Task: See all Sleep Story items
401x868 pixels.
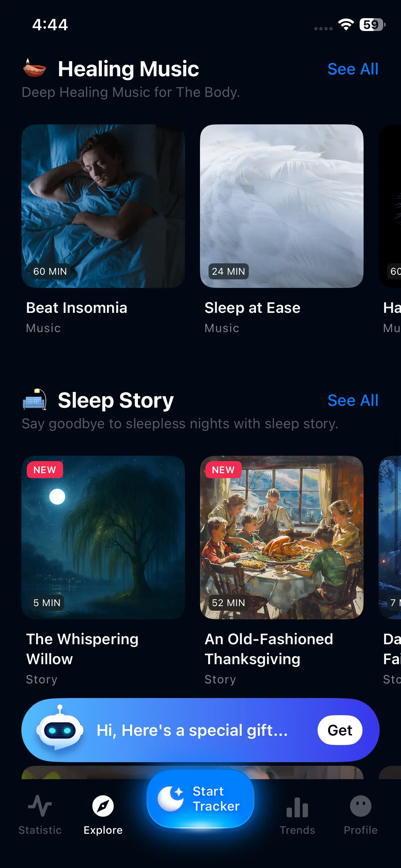Action: pyautogui.click(x=353, y=401)
